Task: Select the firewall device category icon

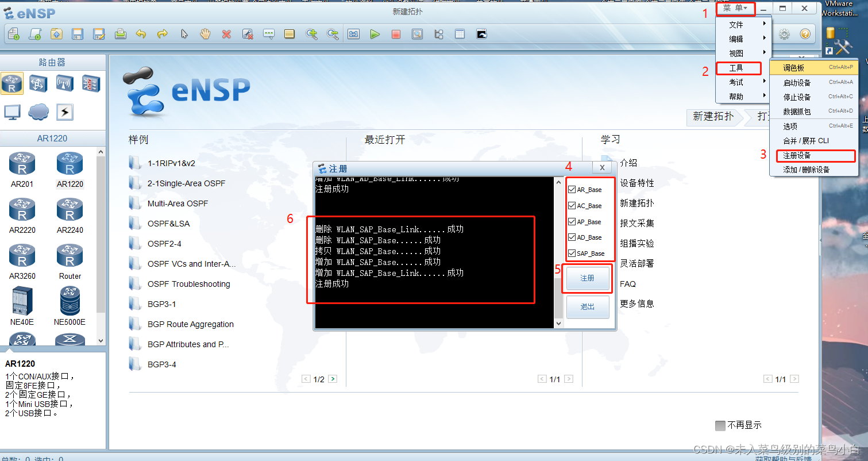Action: coord(91,83)
